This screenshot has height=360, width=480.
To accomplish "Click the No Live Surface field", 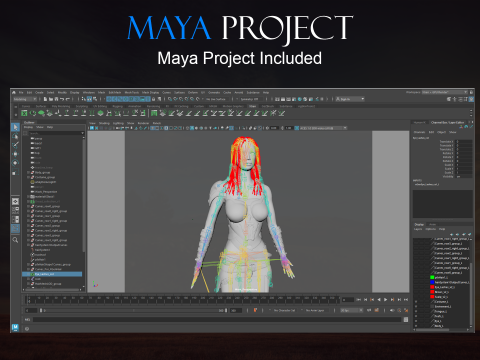I will point(216,99).
